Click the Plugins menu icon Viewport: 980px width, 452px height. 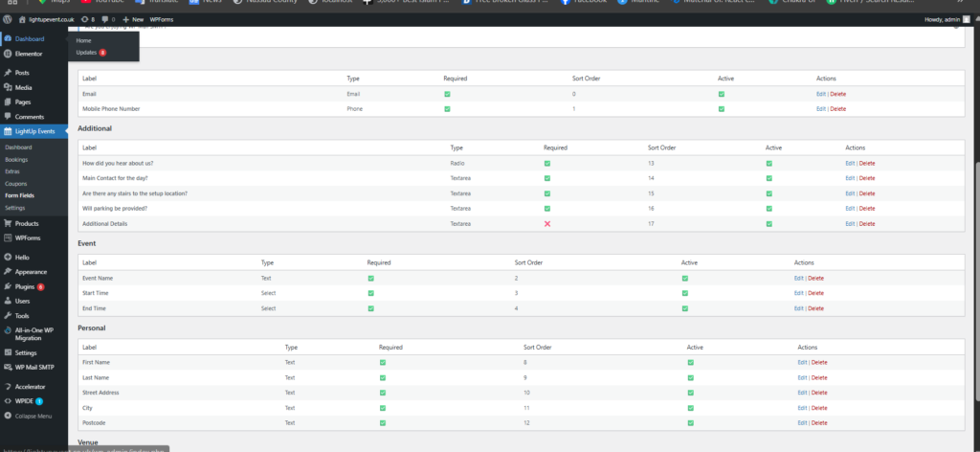coord(8,287)
